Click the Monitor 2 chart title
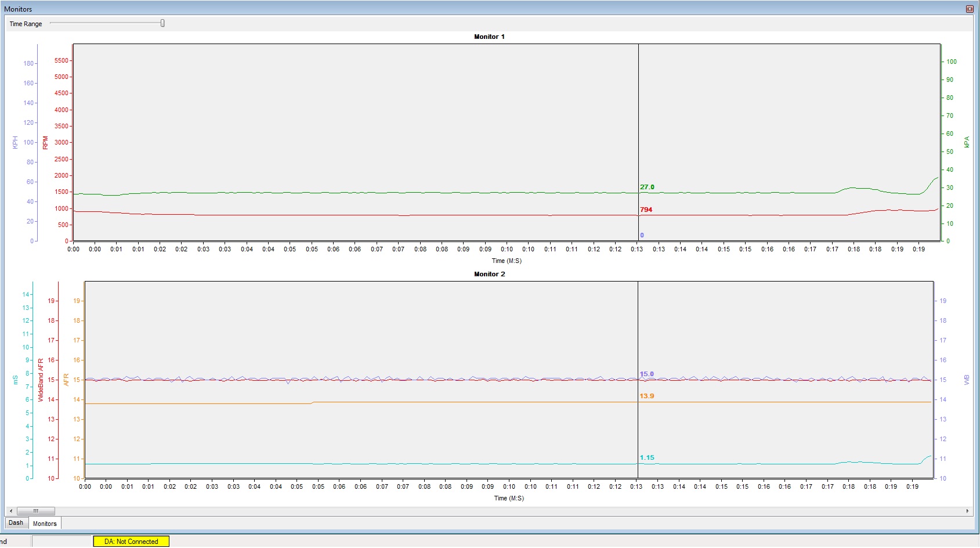This screenshot has height=548, width=980. point(489,274)
